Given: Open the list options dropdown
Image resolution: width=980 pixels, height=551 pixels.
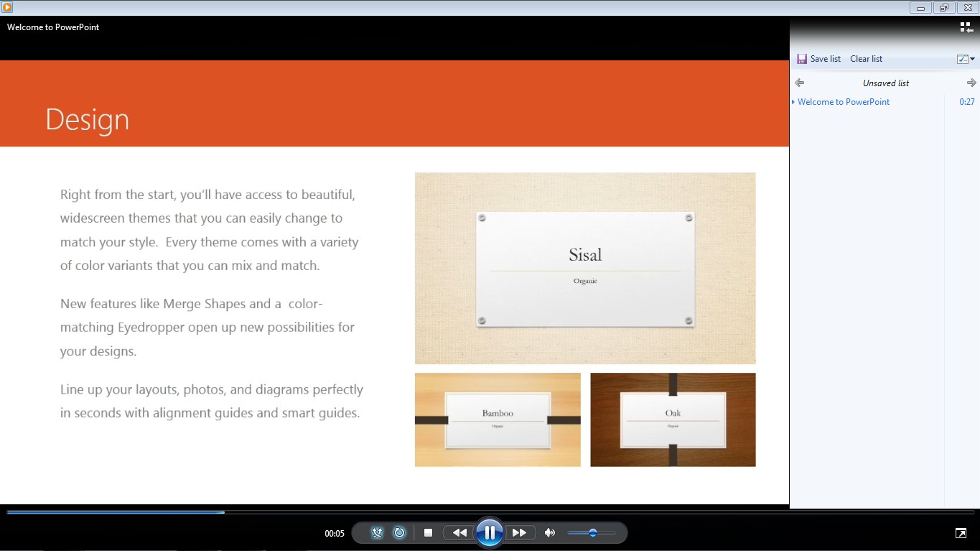Looking at the screenshot, I should (x=966, y=59).
